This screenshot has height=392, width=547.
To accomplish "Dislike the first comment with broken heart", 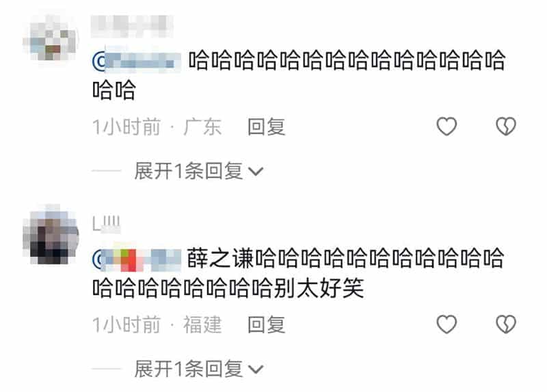I will coord(506,126).
